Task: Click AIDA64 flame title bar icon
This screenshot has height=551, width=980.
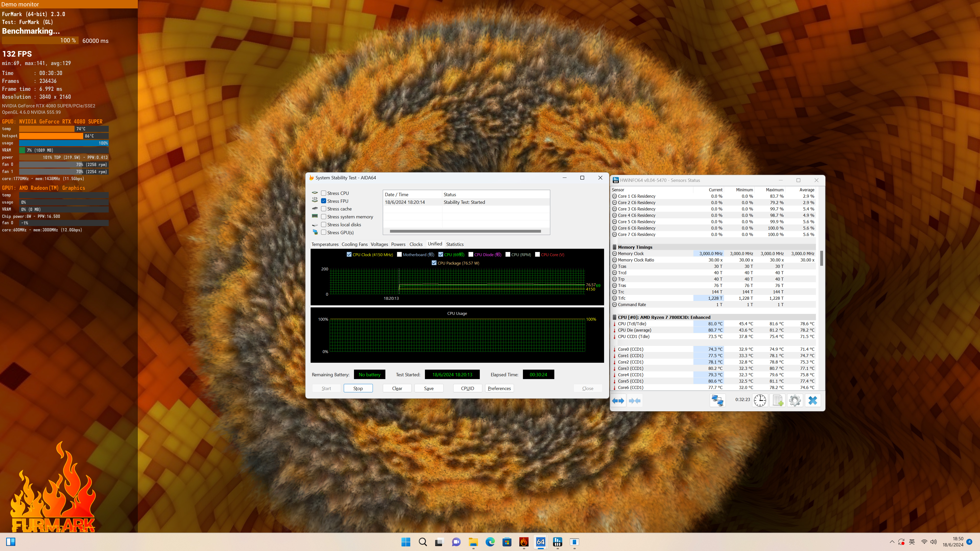Action: pyautogui.click(x=312, y=178)
